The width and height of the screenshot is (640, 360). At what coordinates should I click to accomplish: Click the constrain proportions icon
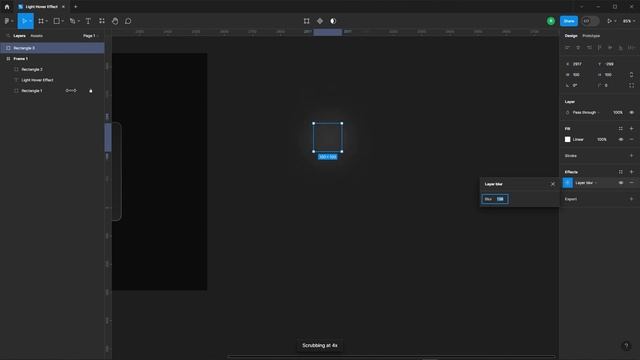[631, 75]
